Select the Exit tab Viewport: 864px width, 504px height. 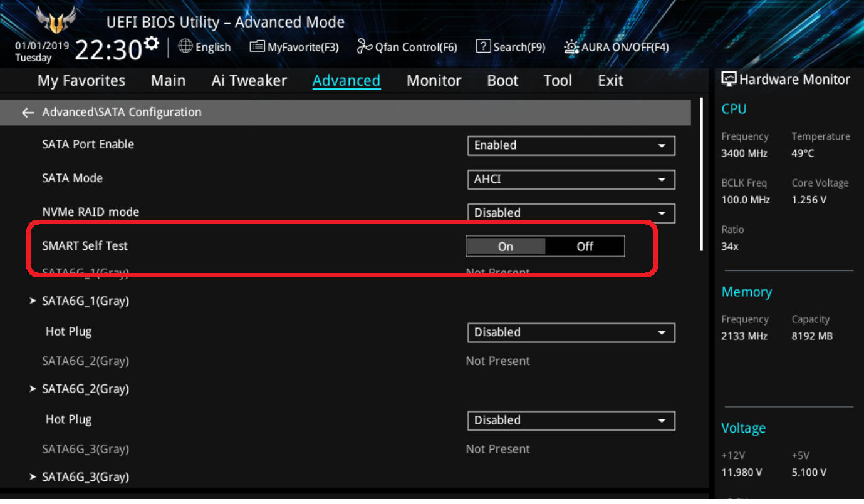click(610, 81)
